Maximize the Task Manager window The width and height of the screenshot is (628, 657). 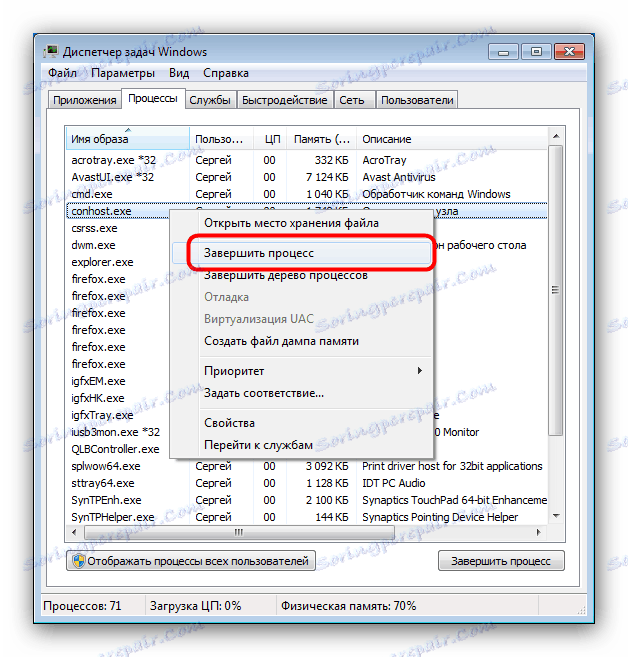pyautogui.click(x=536, y=52)
